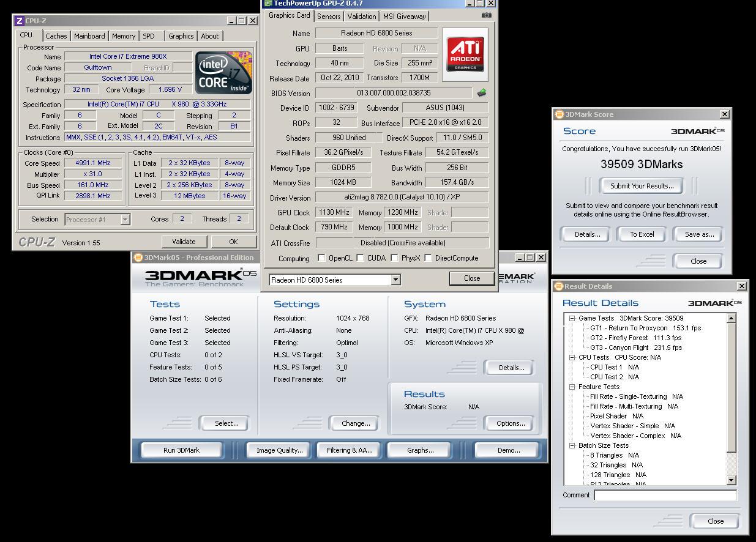
Task: Click the Core Speed 4991.1 MHz value
Action: click(93, 163)
